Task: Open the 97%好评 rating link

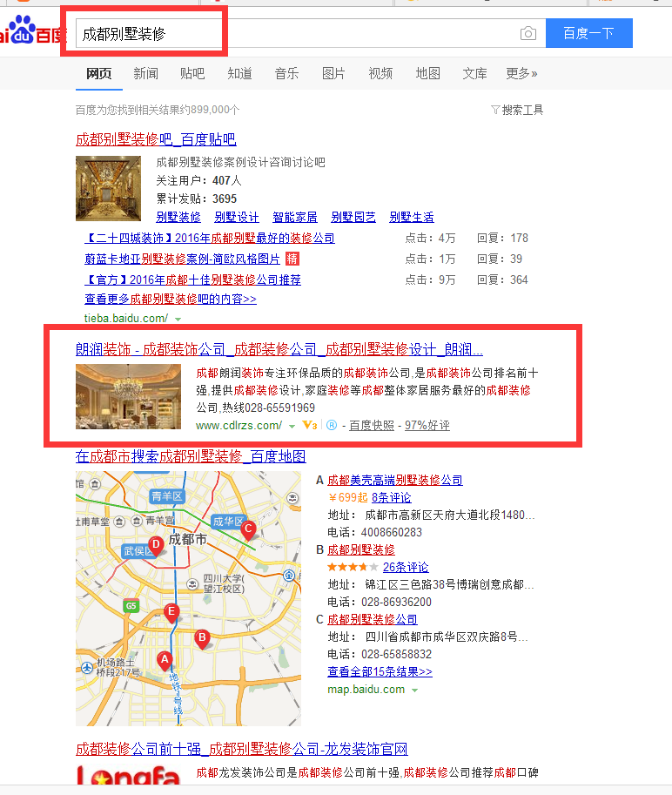Action: (x=427, y=426)
